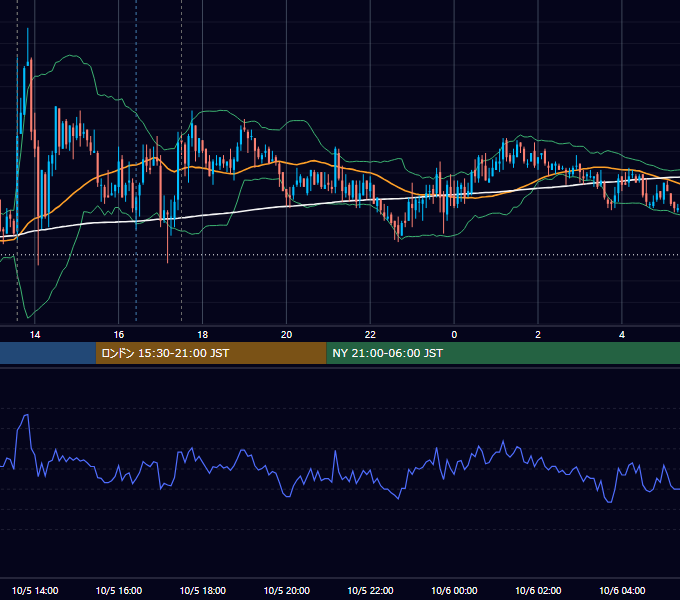This screenshot has height=600, width=680.
Task: Click the 0 hour axis label
Action: (454, 335)
